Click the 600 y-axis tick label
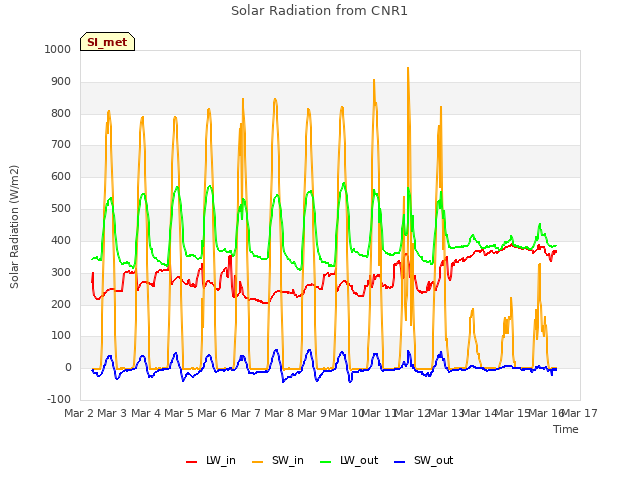The image size is (640, 480). click(61, 177)
